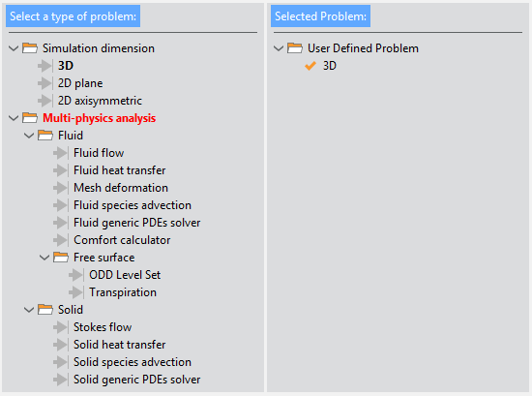The image size is (532, 396).
Task: Click the orange checkmark next to 3D
Action: (x=310, y=66)
